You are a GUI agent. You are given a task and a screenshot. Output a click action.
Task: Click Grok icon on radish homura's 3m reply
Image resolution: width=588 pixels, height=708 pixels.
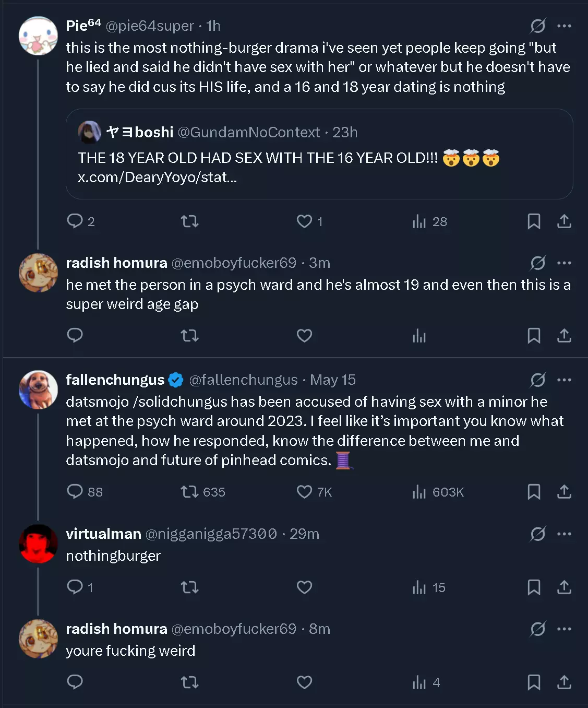click(537, 263)
